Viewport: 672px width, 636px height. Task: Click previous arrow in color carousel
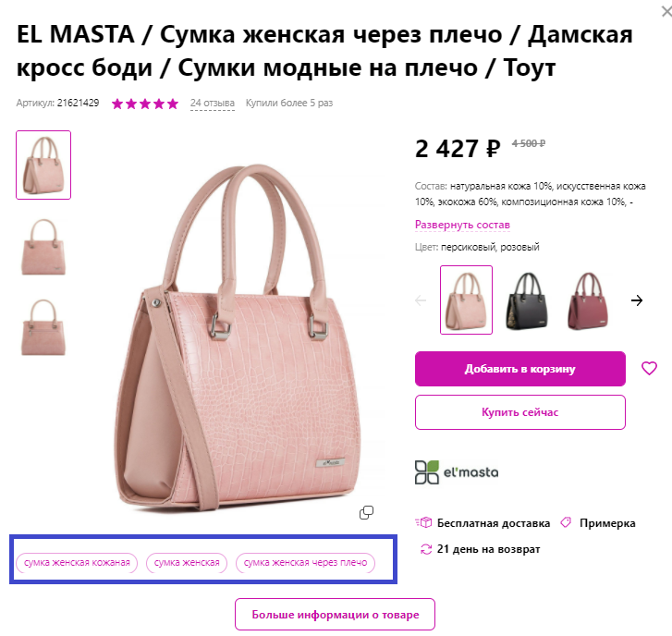[421, 300]
